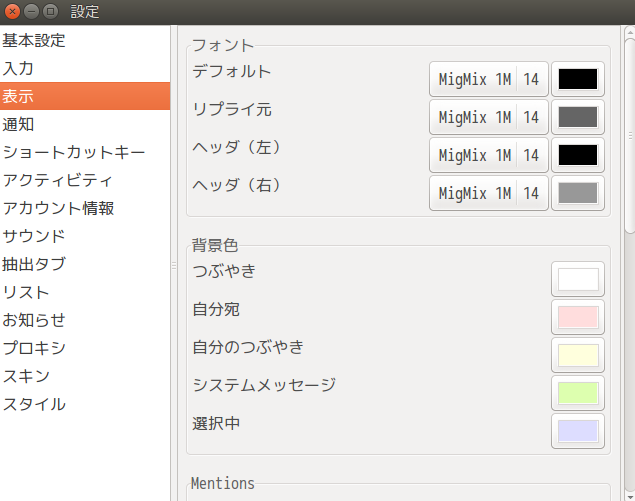Select 入力 in the settings sidebar
Screen dimensions: 635x501
click(85, 68)
